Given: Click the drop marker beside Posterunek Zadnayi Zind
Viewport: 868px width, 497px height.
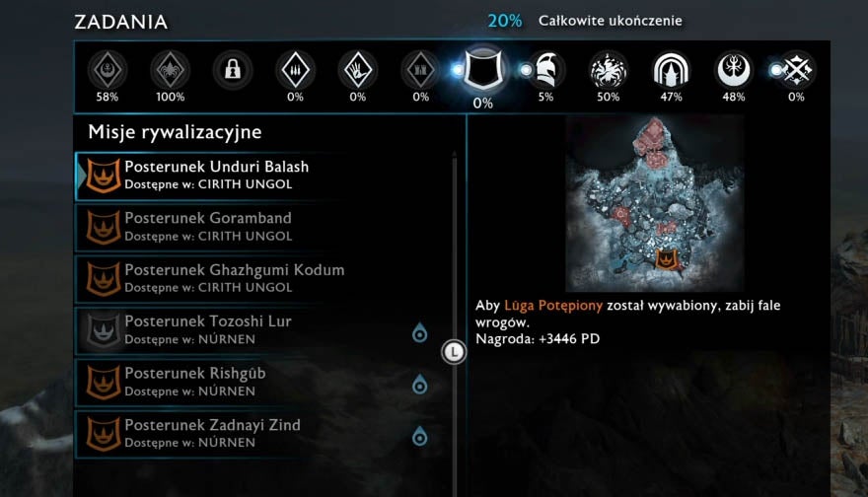Looking at the screenshot, I should (x=419, y=436).
